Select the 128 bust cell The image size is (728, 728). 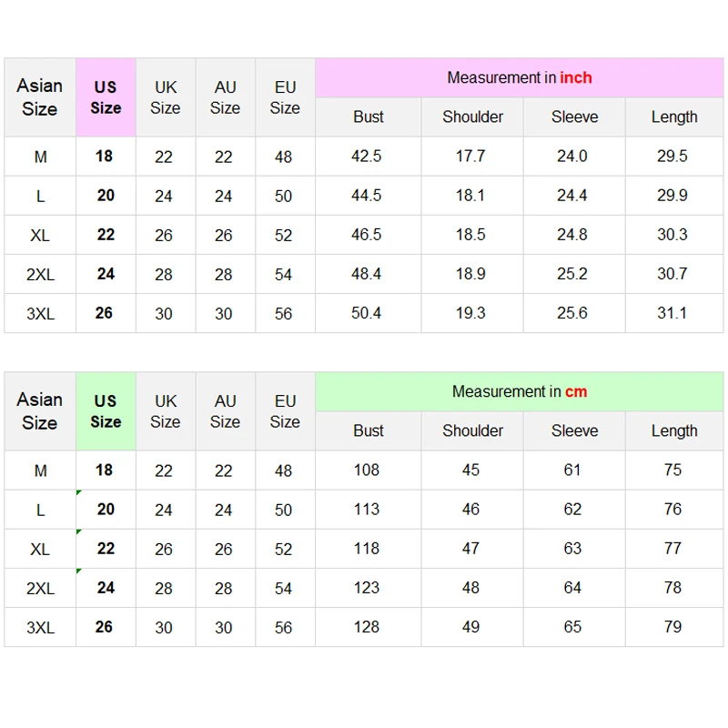click(x=367, y=627)
